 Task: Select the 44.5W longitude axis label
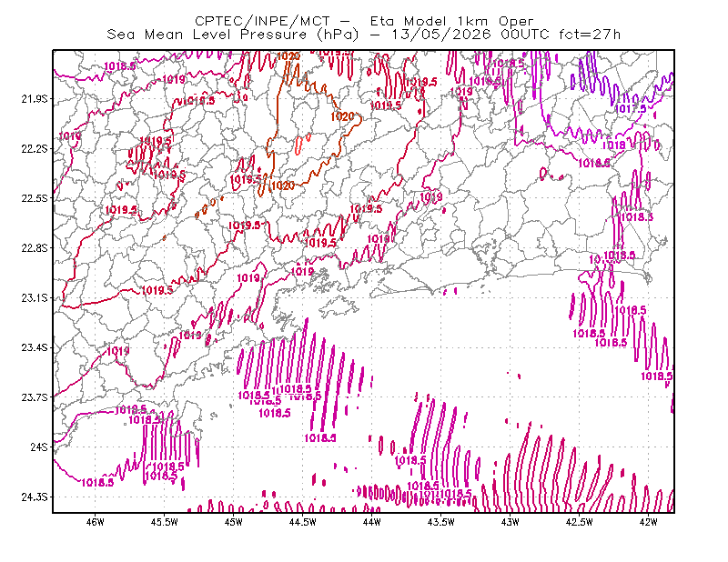coord(302,522)
